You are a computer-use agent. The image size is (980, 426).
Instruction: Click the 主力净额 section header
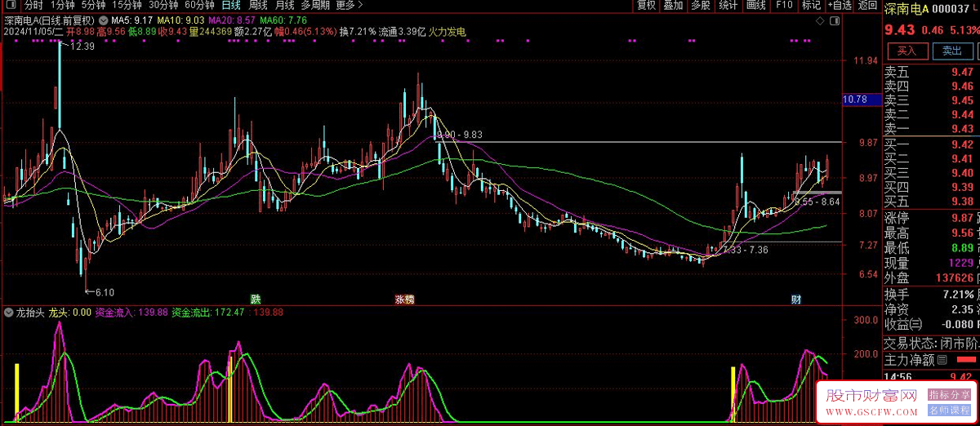[x=910, y=359]
